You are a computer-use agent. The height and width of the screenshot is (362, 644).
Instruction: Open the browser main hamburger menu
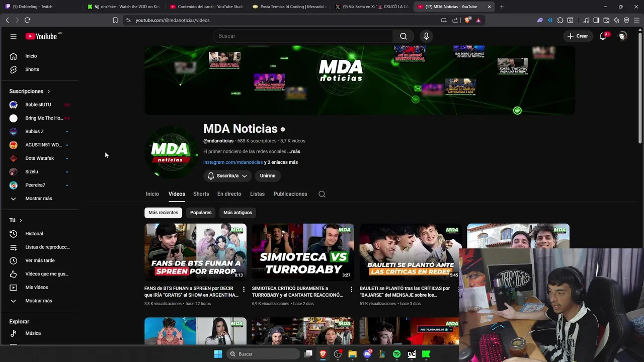(636, 20)
